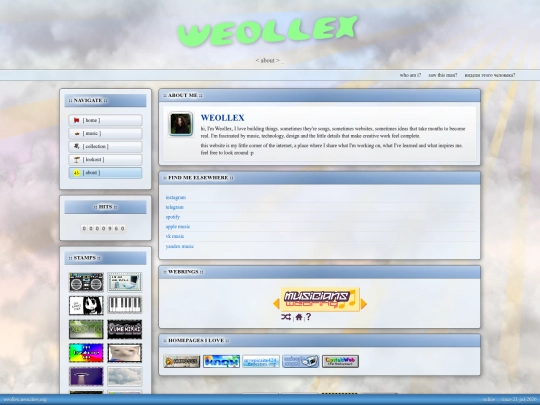Click the piano keys stamp

tap(124, 305)
